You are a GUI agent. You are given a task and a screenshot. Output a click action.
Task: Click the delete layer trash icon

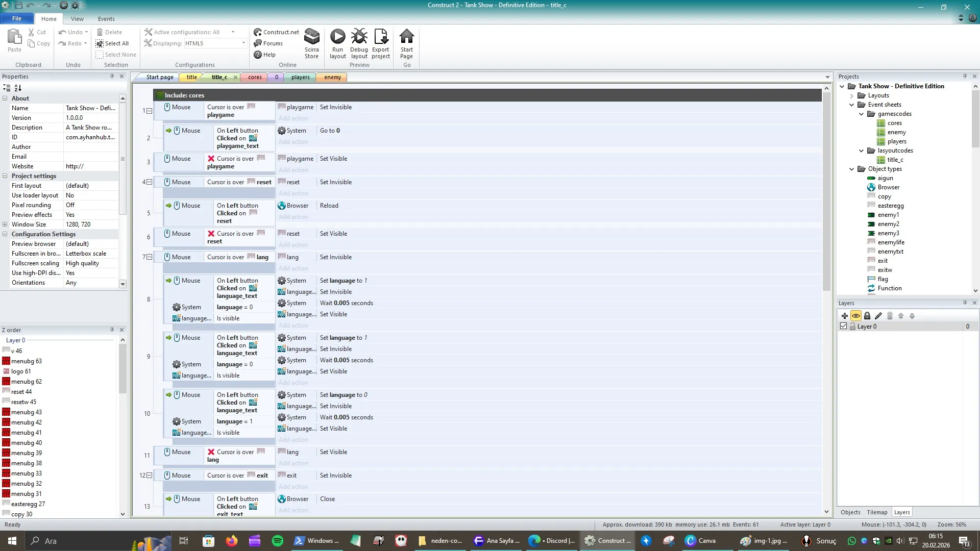890,316
